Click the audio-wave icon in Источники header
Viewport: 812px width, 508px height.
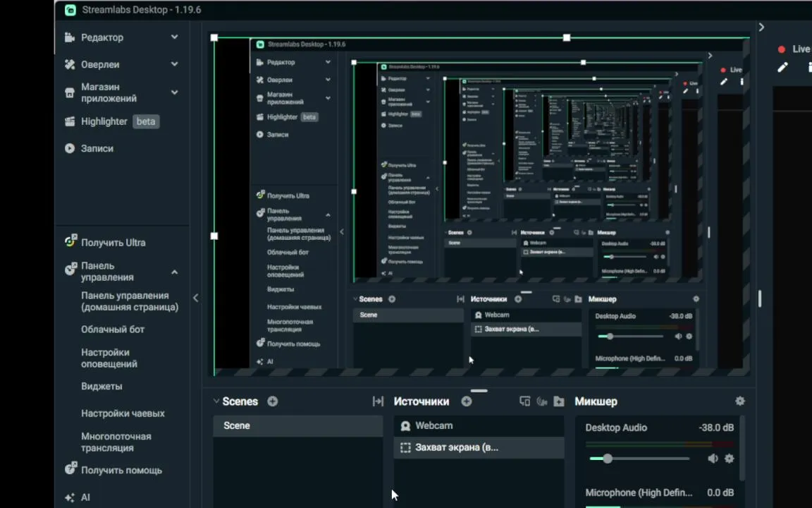(x=541, y=401)
